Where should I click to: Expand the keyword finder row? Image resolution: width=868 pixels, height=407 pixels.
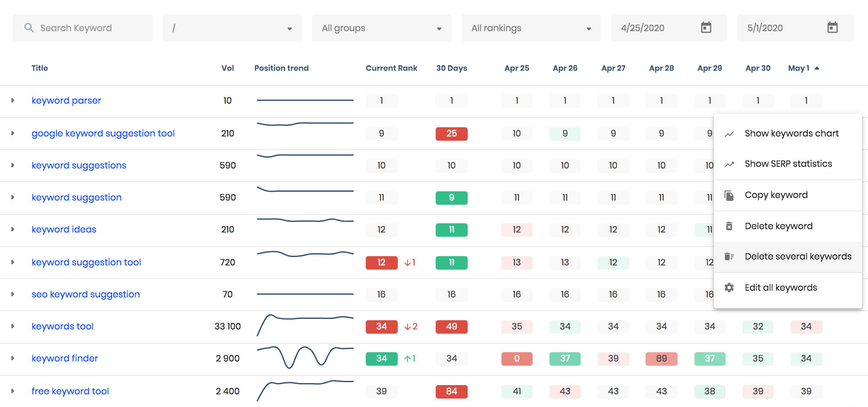click(13, 358)
